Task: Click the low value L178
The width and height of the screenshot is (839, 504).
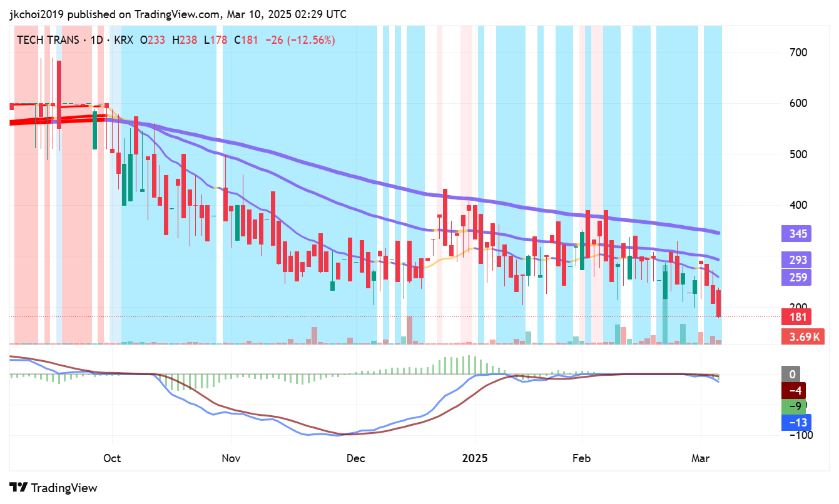Action: (215, 40)
